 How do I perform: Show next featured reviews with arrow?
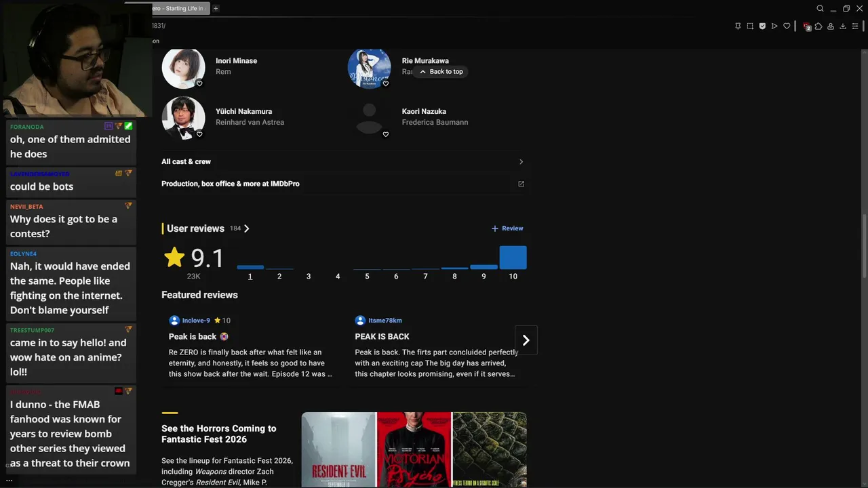[x=526, y=340]
